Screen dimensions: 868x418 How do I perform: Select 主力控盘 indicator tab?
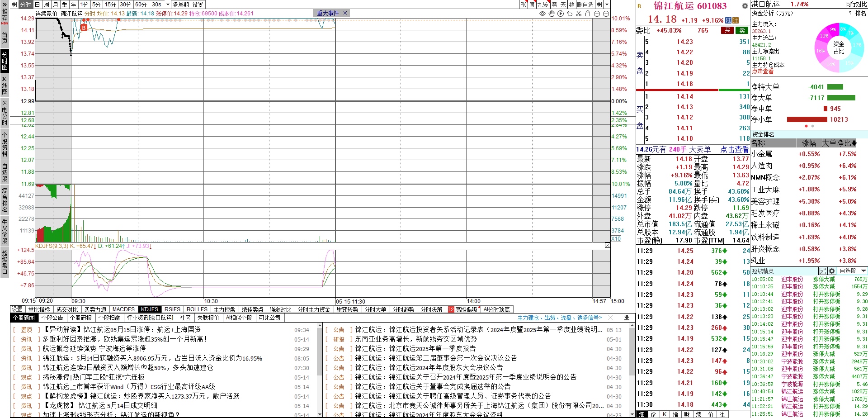224,309
